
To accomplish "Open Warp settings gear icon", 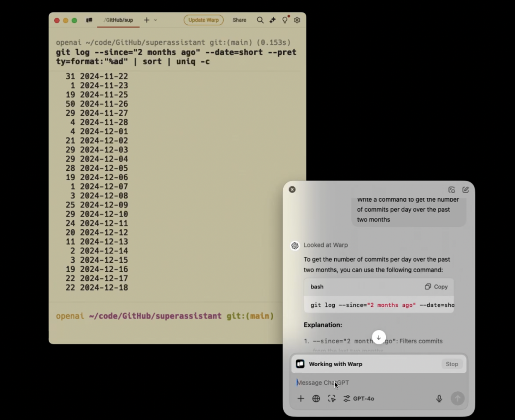I will (x=297, y=20).
